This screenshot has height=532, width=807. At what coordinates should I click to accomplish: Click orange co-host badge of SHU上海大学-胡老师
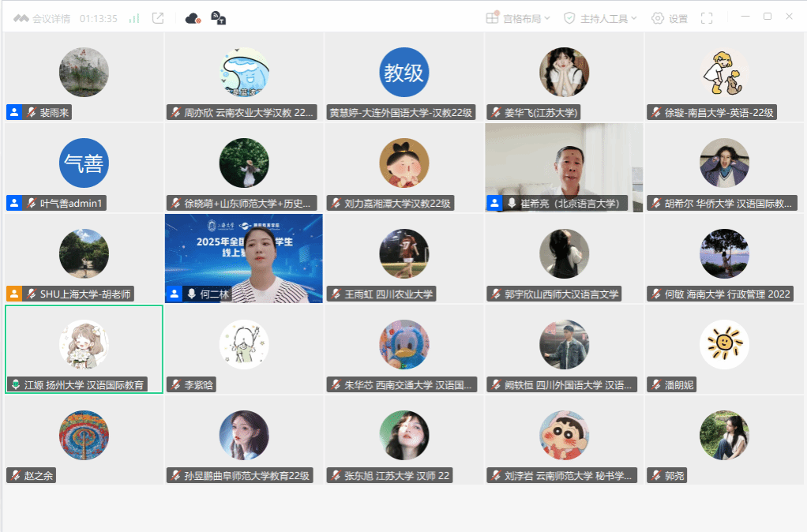(14, 294)
